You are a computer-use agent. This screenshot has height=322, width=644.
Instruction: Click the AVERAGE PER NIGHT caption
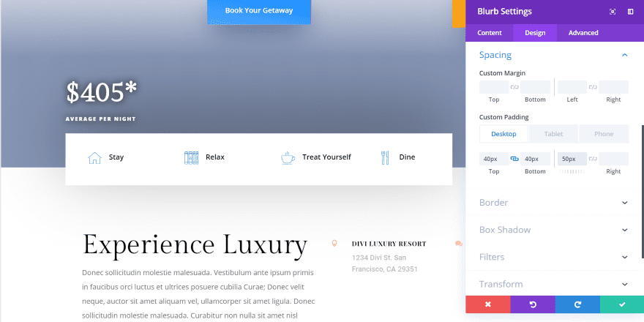point(101,119)
